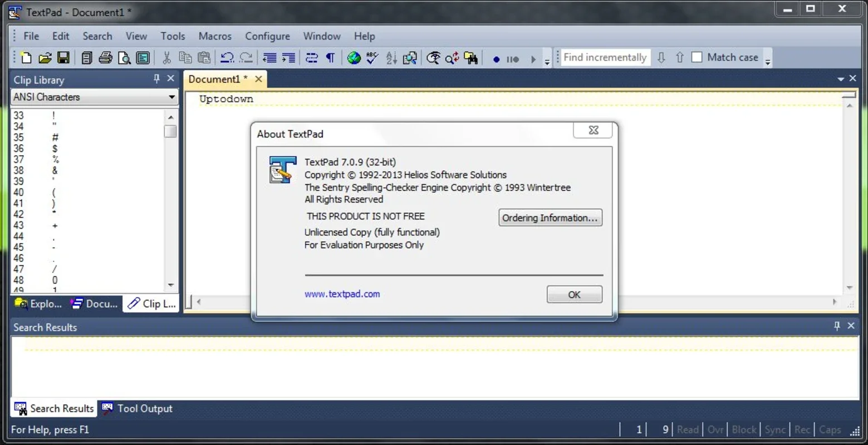
Task: Click OK in About TextPad dialog
Action: coord(574,295)
